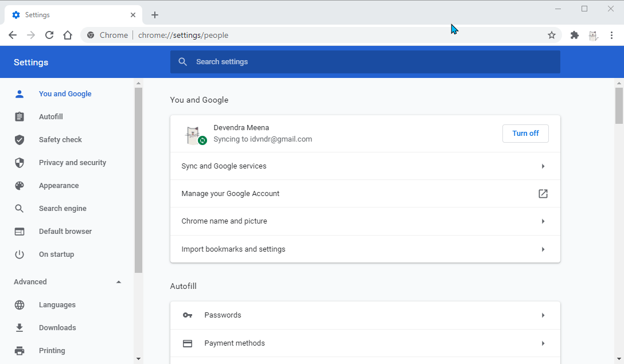The width and height of the screenshot is (624, 364).
Task: Click the address bar URL chrome://settings/people
Action: [x=183, y=35]
